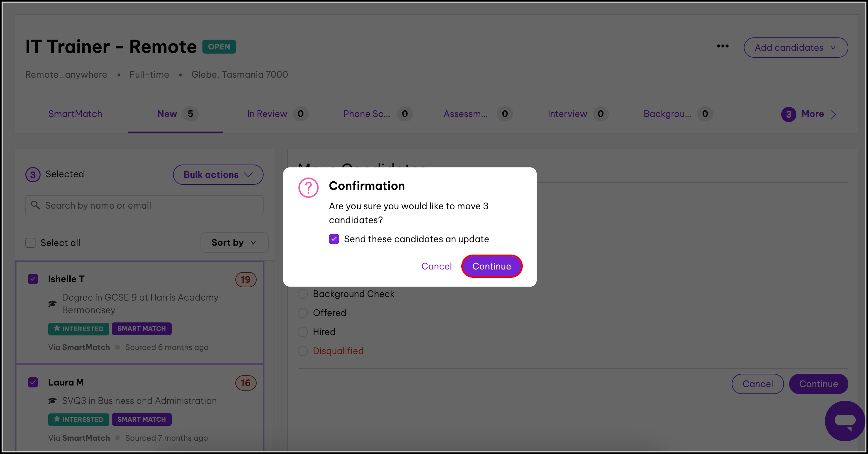The height and width of the screenshot is (454, 868).
Task: Uncheck Send these candidates an update
Action: coord(334,239)
